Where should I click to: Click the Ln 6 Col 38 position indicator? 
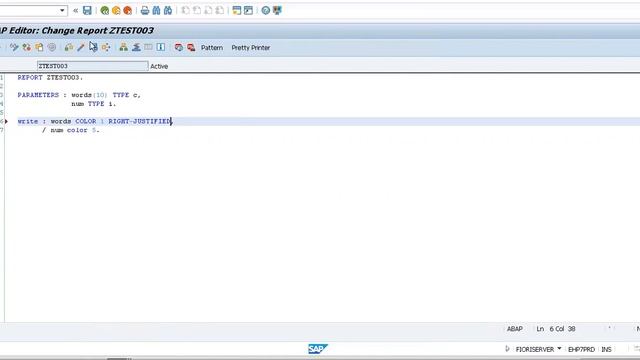click(556, 329)
